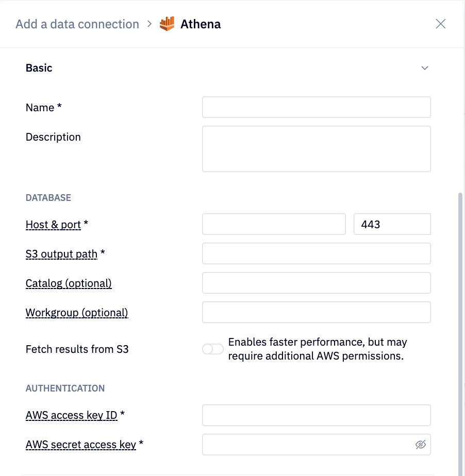465x476 pixels.
Task: Open the Host & port field definition link
Action: (x=53, y=225)
